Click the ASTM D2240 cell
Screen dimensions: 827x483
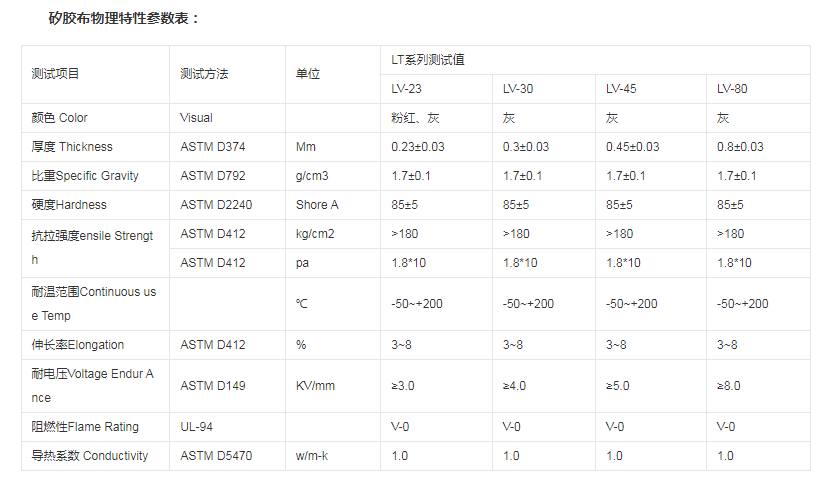(216, 205)
